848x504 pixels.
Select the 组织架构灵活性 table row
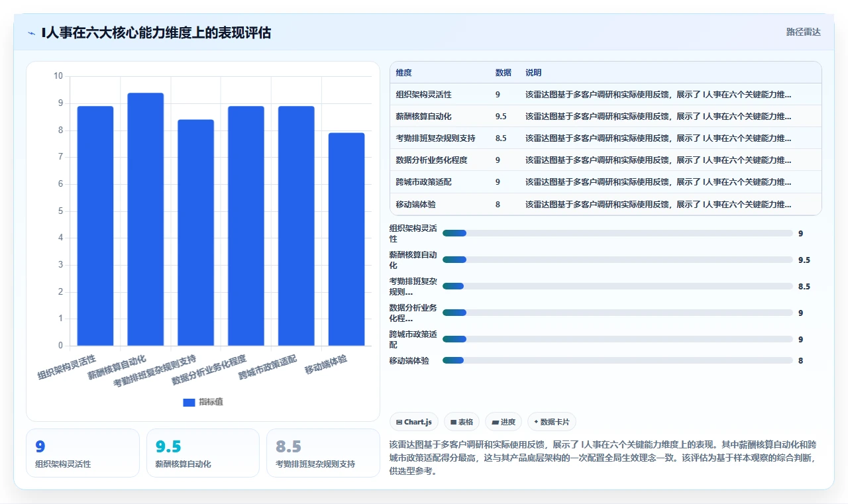tap(606, 95)
